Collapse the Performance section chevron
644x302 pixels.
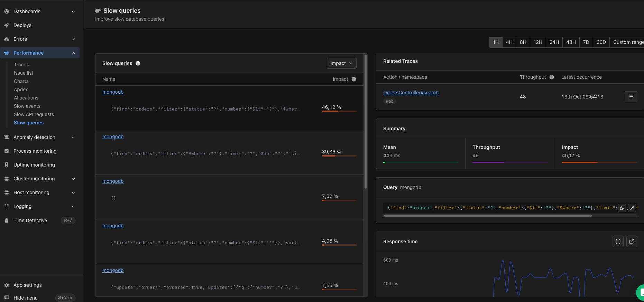73,53
